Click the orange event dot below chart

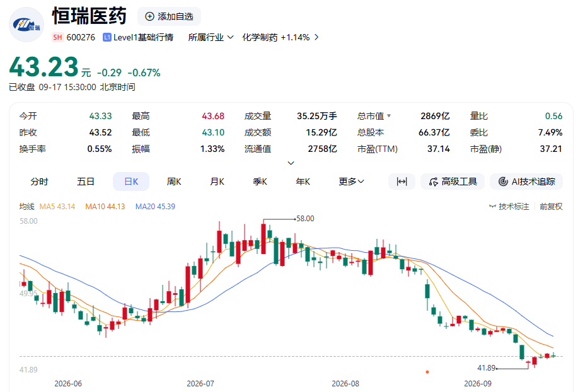coord(427,372)
